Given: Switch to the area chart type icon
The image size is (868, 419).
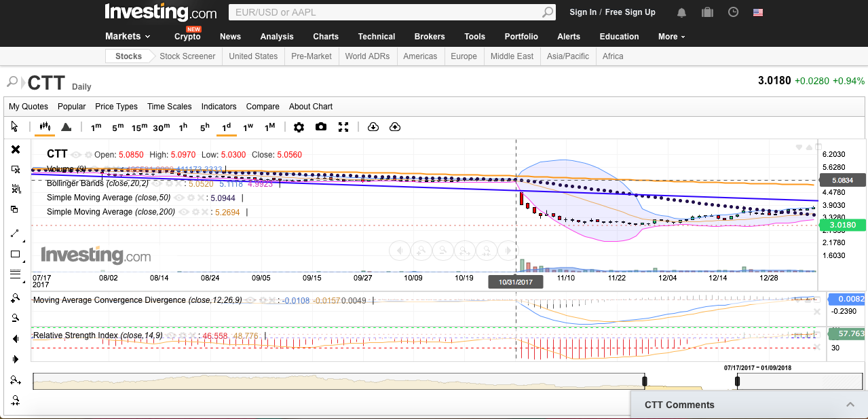Looking at the screenshot, I should (x=67, y=127).
